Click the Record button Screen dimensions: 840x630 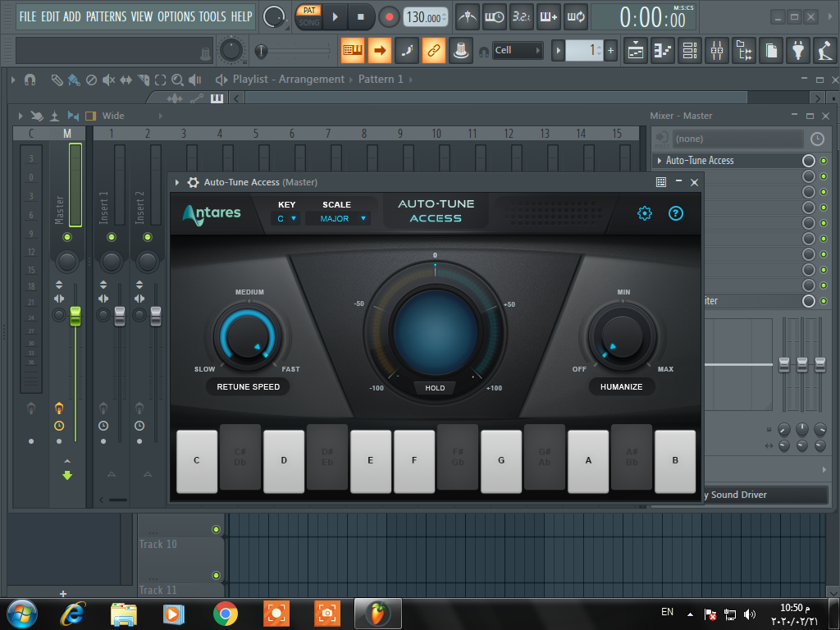[x=389, y=17]
